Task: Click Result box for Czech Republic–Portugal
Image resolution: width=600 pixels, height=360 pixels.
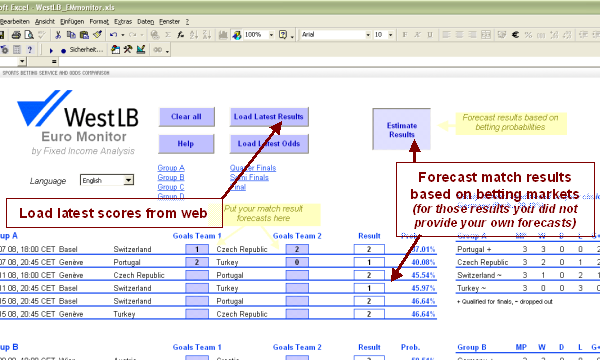Action: point(369,275)
